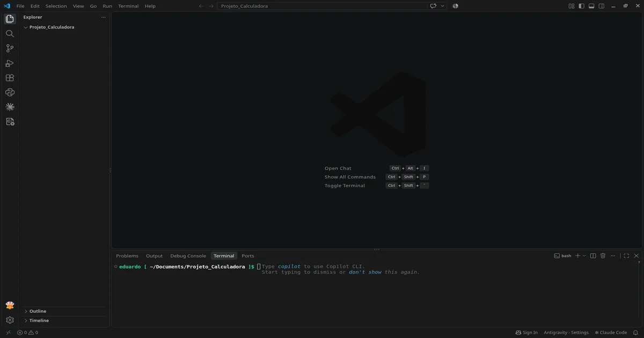Switch to the Problems tab
The image size is (644, 338).
[127, 256]
